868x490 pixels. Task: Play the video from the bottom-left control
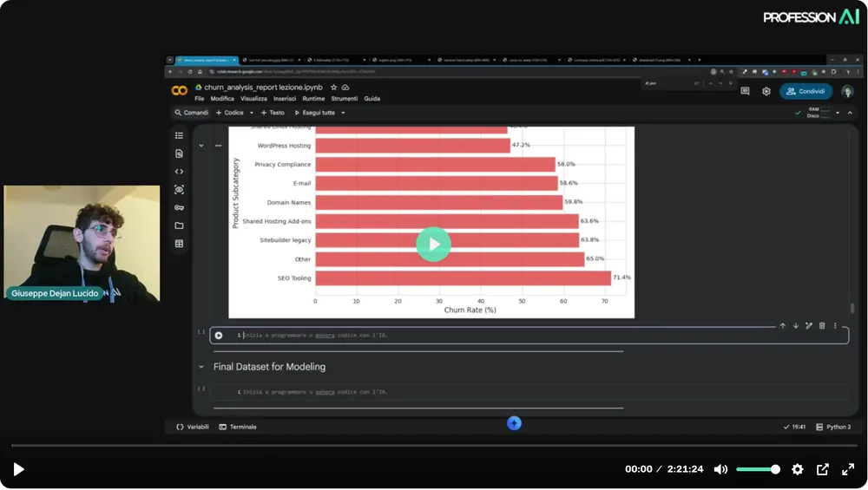click(18, 469)
